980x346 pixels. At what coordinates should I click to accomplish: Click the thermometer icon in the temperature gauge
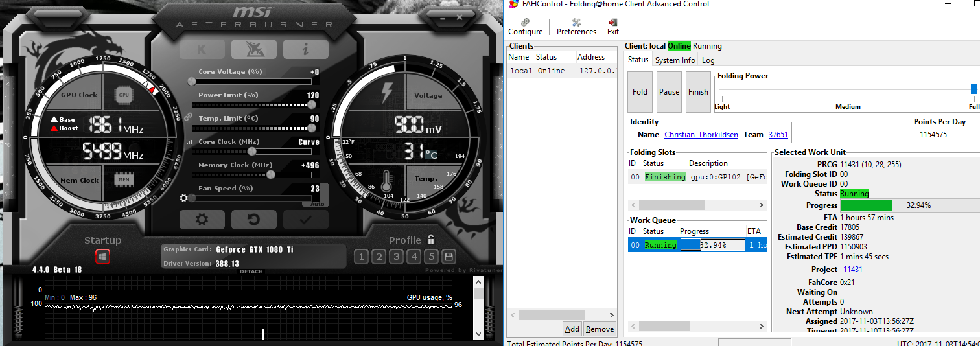(387, 180)
